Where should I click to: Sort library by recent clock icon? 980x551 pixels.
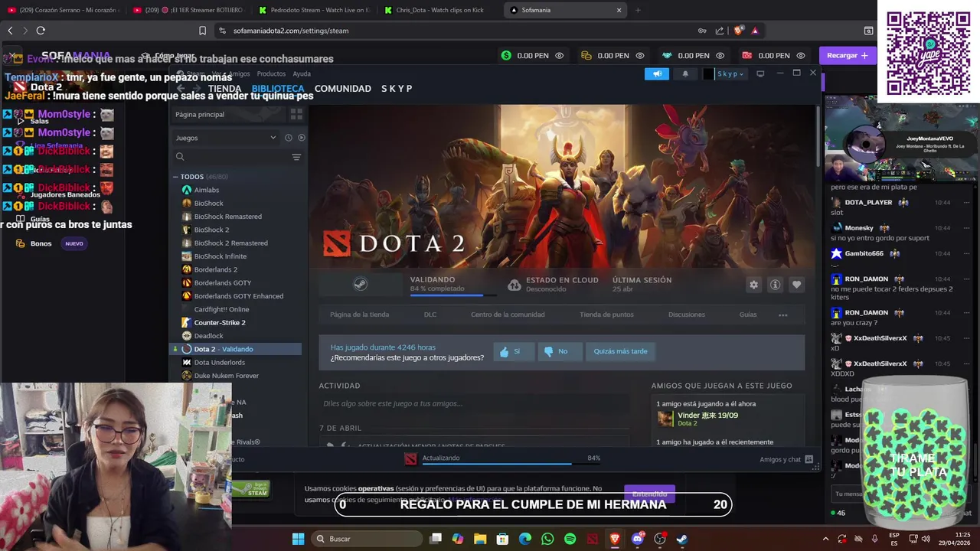pyautogui.click(x=288, y=138)
